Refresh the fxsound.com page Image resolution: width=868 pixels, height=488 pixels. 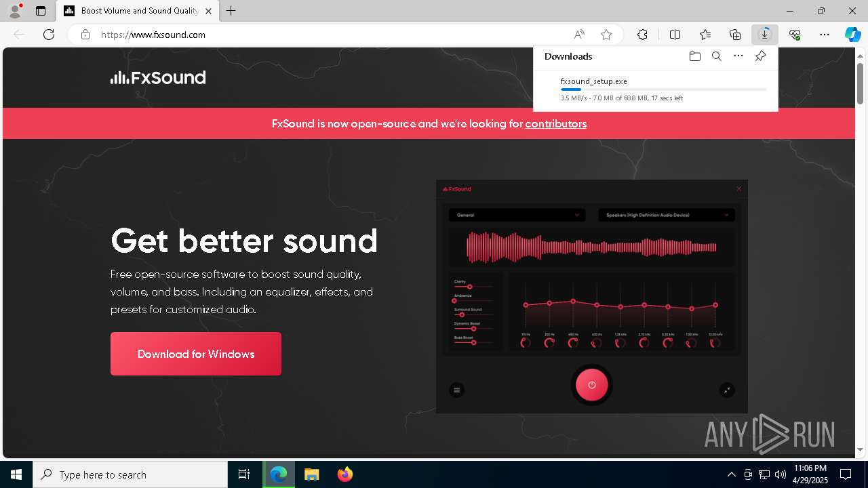point(49,35)
